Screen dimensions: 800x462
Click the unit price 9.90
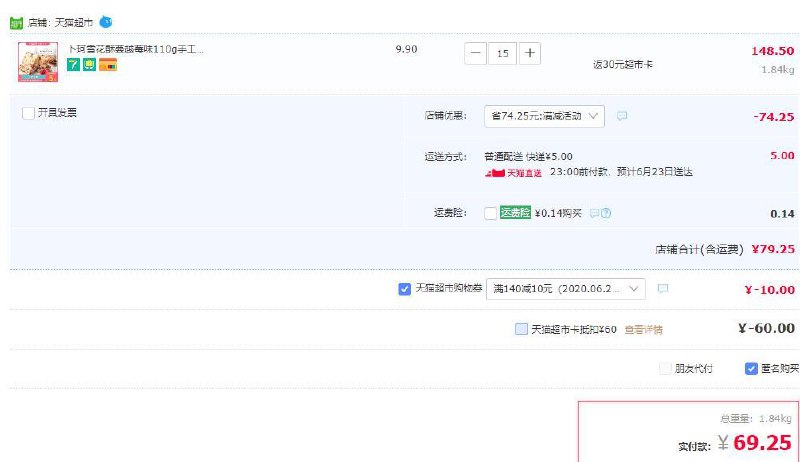406,49
